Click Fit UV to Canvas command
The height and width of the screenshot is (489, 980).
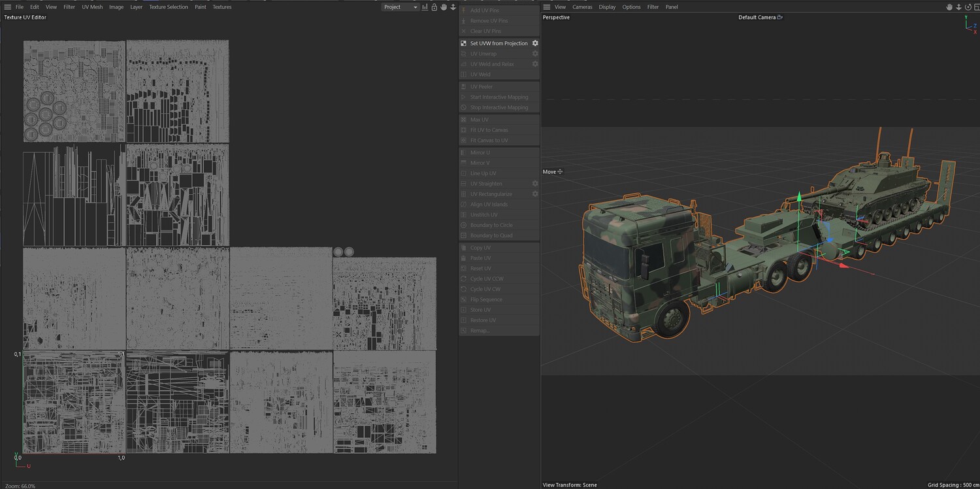pos(499,130)
